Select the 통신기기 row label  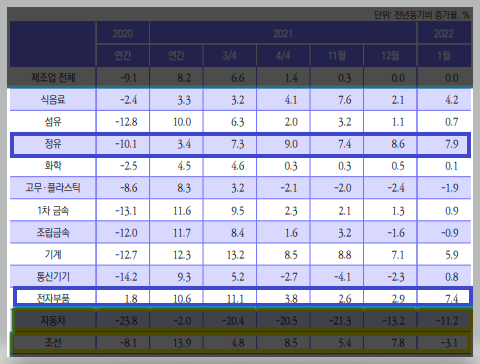pyautogui.click(x=53, y=277)
